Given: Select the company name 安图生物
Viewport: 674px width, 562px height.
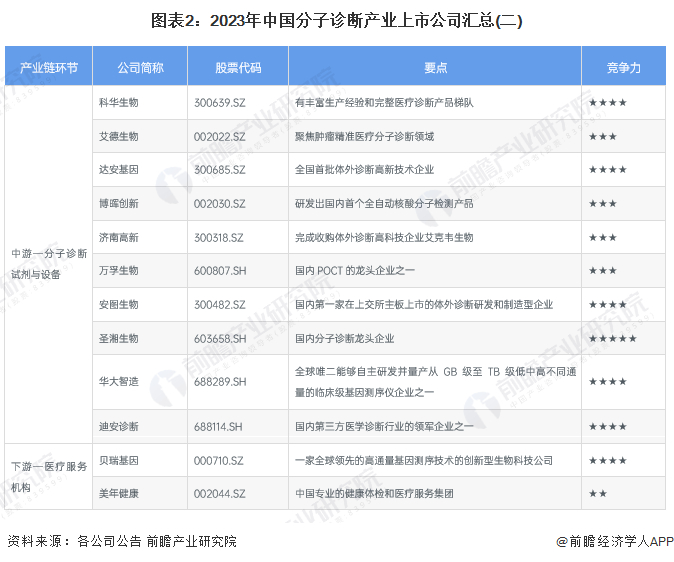Looking at the screenshot, I should point(119,304).
